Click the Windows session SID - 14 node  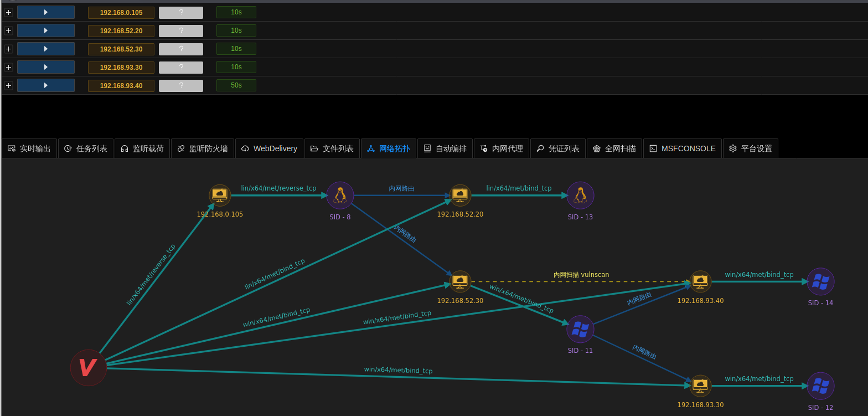point(820,282)
